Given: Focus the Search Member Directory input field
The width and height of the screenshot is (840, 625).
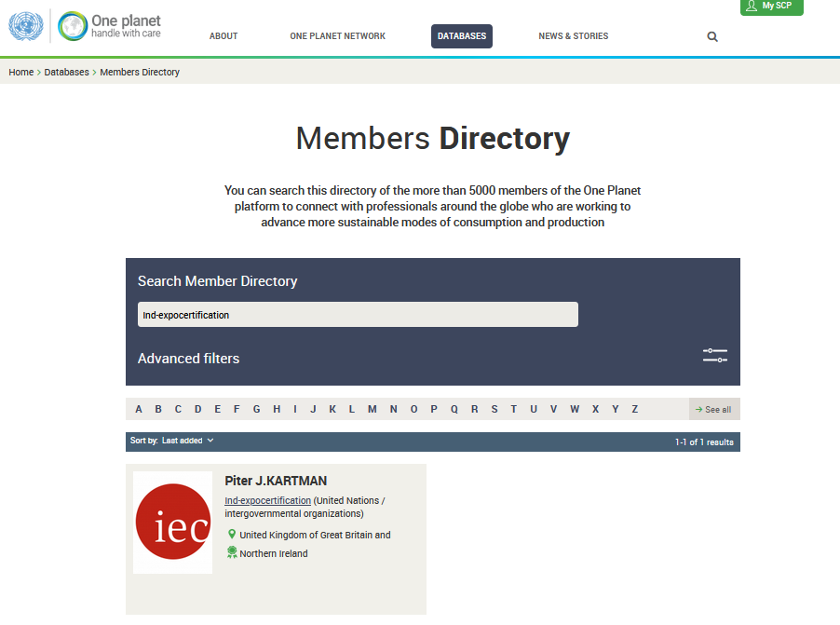Looking at the screenshot, I should pyautogui.click(x=358, y=315).
